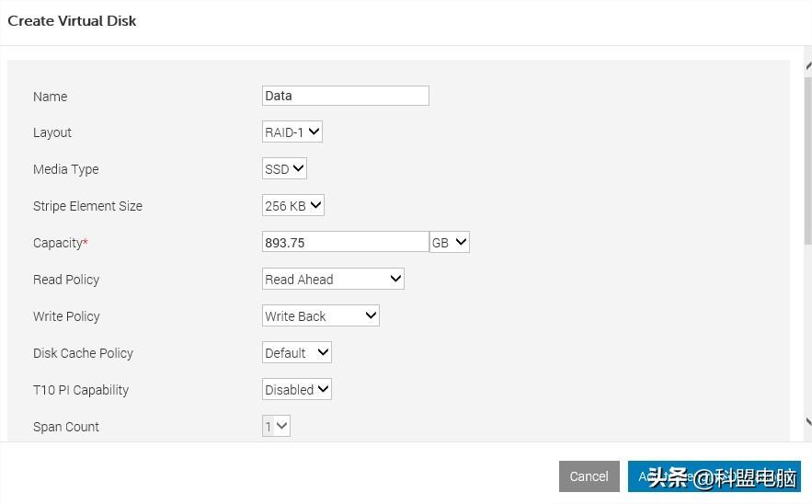Click the Disk Cache Policy label

(83, 353)
